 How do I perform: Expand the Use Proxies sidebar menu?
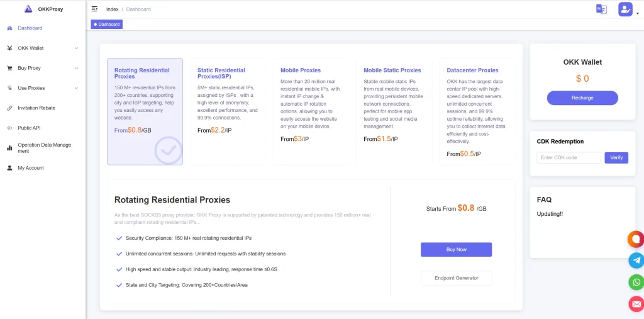point(43,88)
